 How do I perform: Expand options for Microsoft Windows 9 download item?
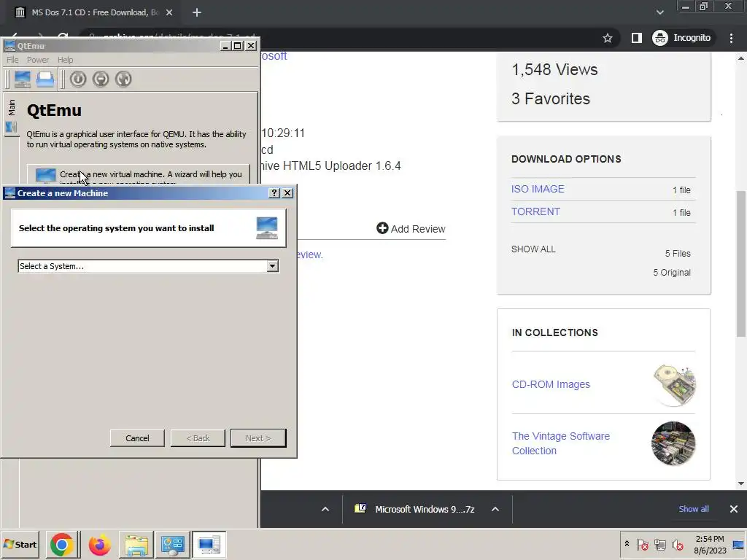pos(495,509)
